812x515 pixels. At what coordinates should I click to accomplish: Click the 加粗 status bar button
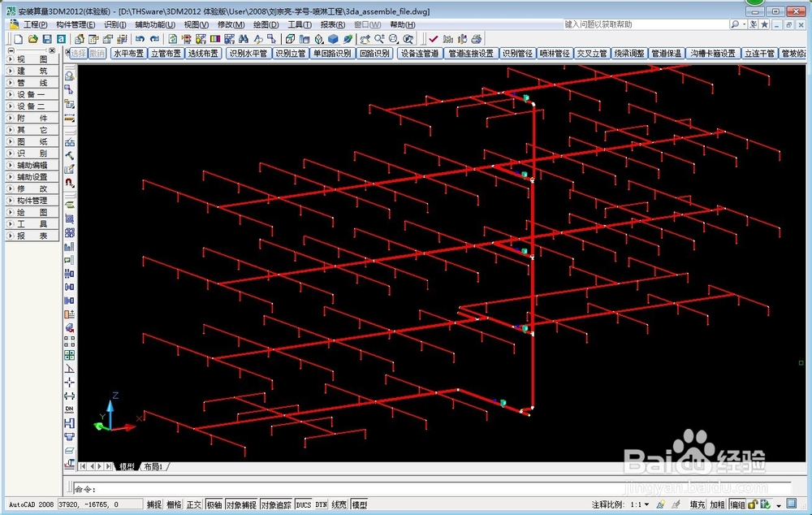[x=717, y=504]
